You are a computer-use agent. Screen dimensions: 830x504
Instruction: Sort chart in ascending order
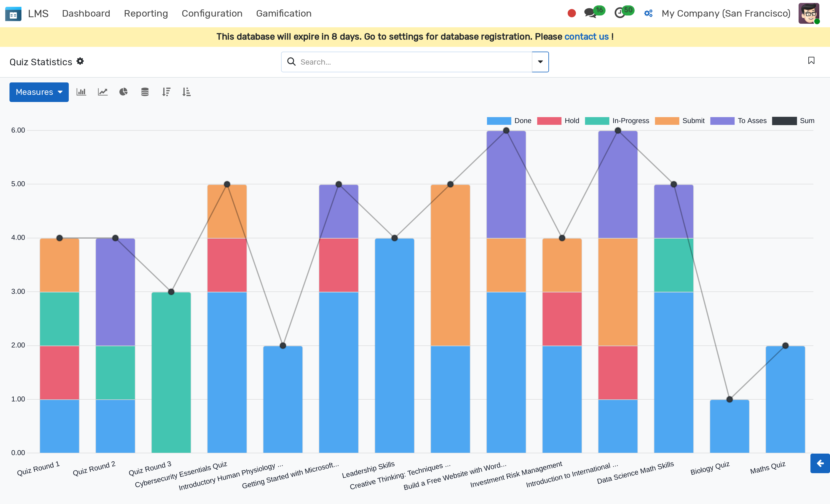pyautogui.click(x=187, y=92)
